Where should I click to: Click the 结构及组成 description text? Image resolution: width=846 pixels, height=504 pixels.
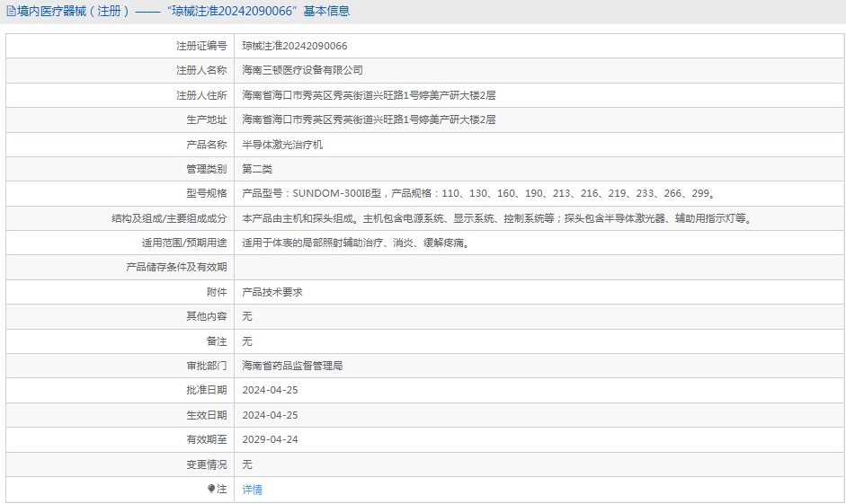click(497, 218)
